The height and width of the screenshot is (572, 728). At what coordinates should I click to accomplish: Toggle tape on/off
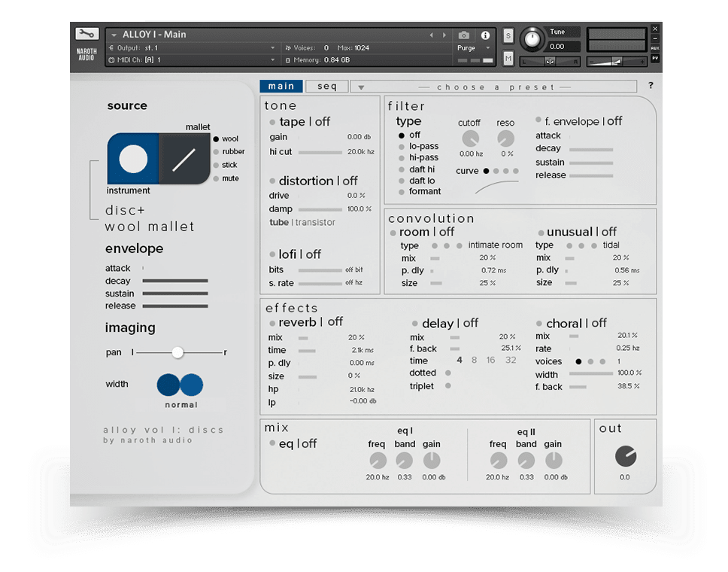[x=272, y=122]
